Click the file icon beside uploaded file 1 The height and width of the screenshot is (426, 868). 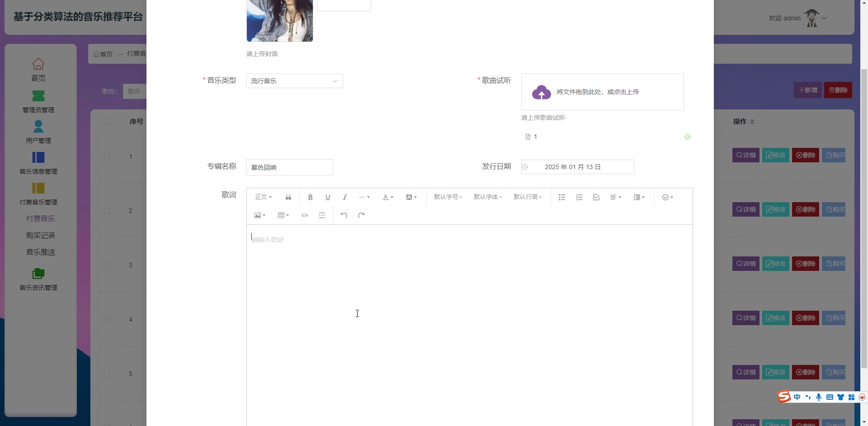click(x=528, y=137)
